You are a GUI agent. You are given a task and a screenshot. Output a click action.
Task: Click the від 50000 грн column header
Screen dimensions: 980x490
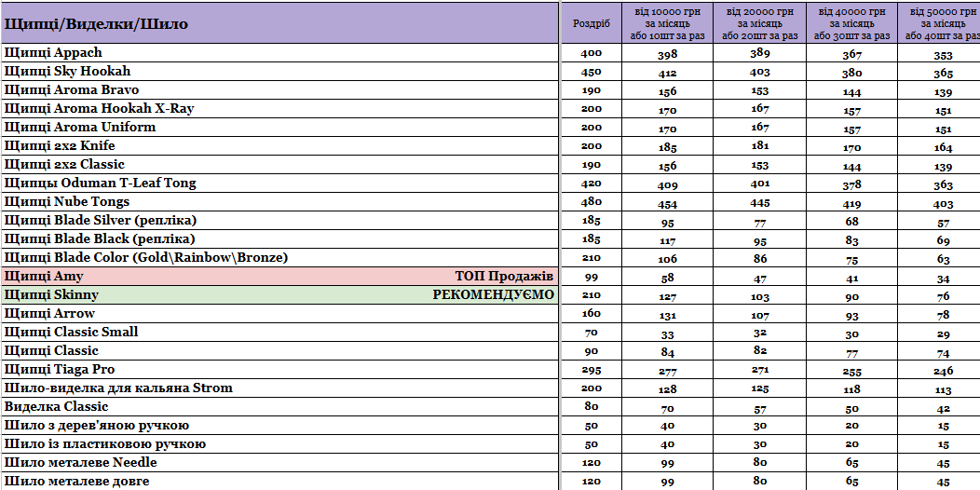coord(938,23)
